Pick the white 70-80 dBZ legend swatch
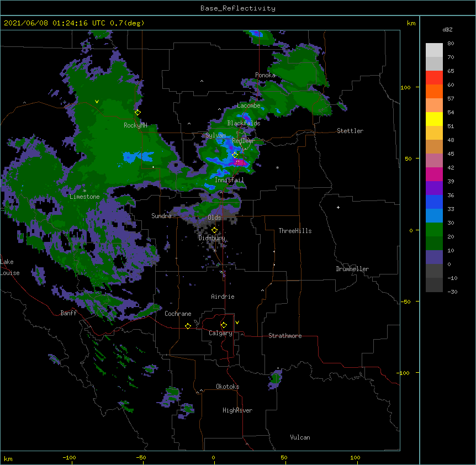 (x=434, y=50)
